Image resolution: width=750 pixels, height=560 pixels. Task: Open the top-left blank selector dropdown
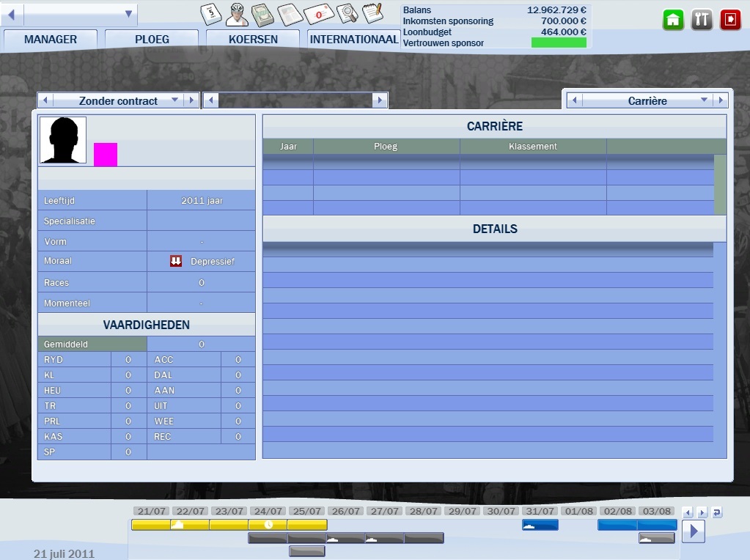point(129,14)
